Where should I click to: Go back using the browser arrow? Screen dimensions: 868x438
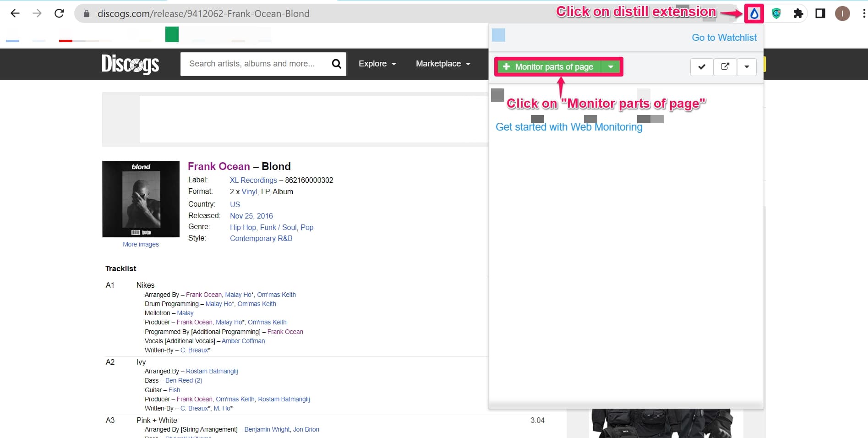click(x=15, y=14)
